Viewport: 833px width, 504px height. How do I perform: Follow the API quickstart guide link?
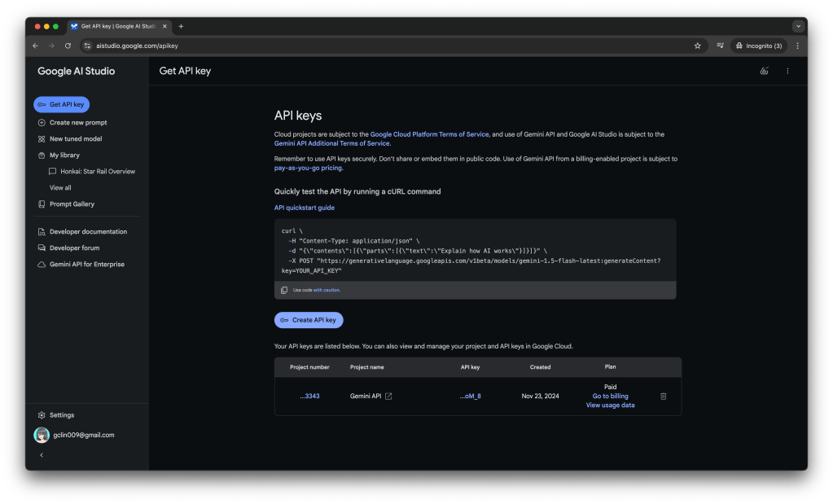(x=304, y=208)
